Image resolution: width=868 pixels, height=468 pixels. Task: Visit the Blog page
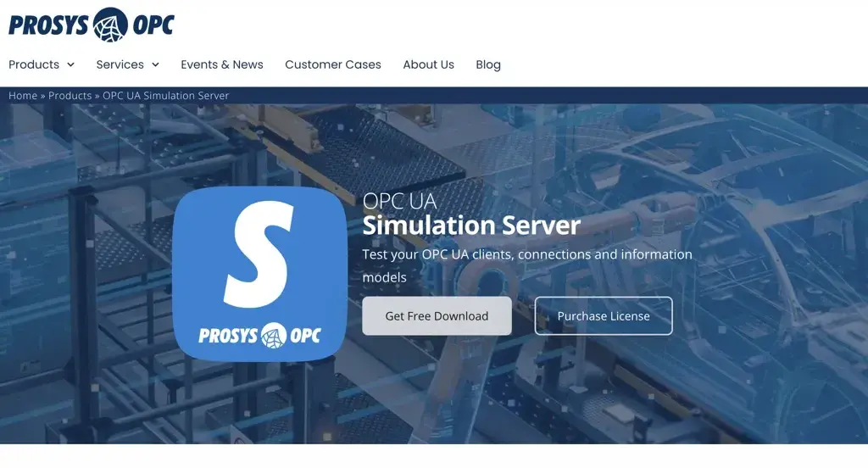(x=488, y=64)
